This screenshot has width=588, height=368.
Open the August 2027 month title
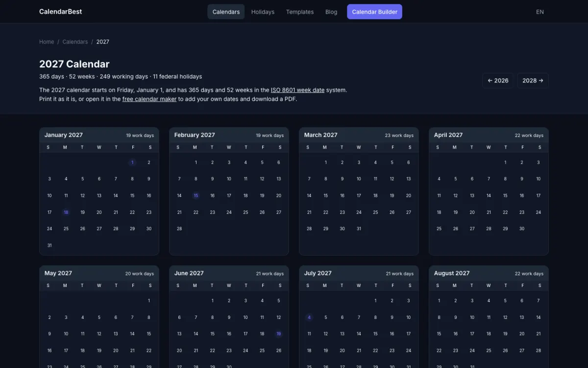point(452,273)
